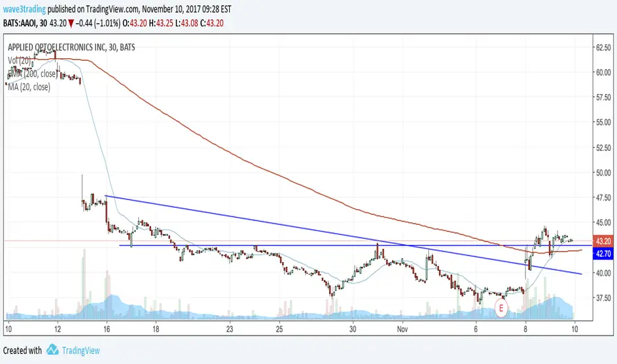Click the '16' date axis label

click(x=107, y=329)
